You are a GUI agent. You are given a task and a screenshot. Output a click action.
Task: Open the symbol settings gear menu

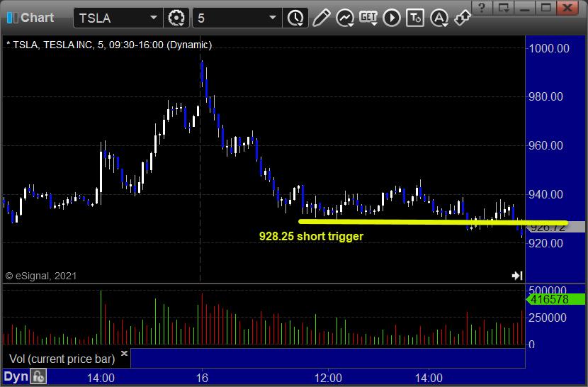click(176, 18)
